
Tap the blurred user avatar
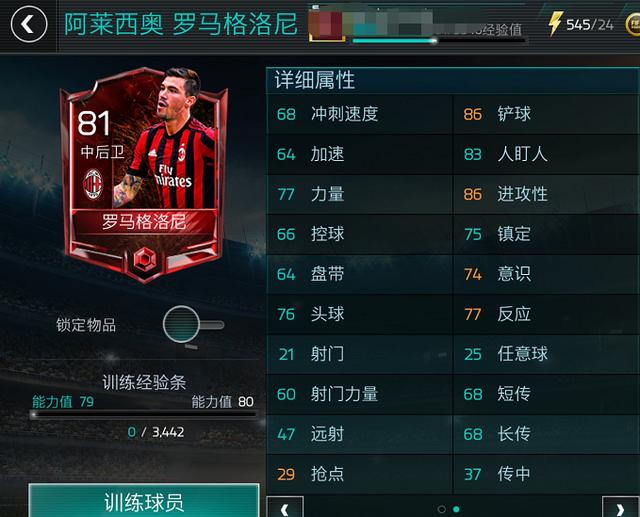point(326,24)
